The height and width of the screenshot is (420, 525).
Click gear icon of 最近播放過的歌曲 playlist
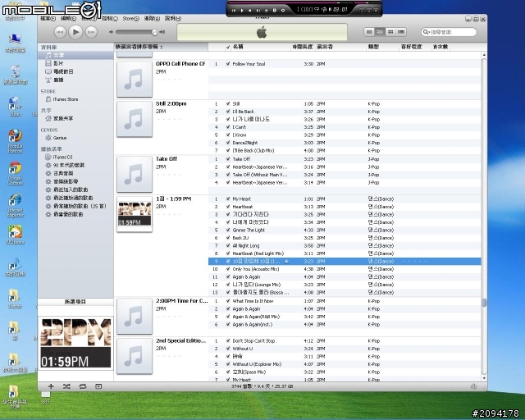click(48, 198)
